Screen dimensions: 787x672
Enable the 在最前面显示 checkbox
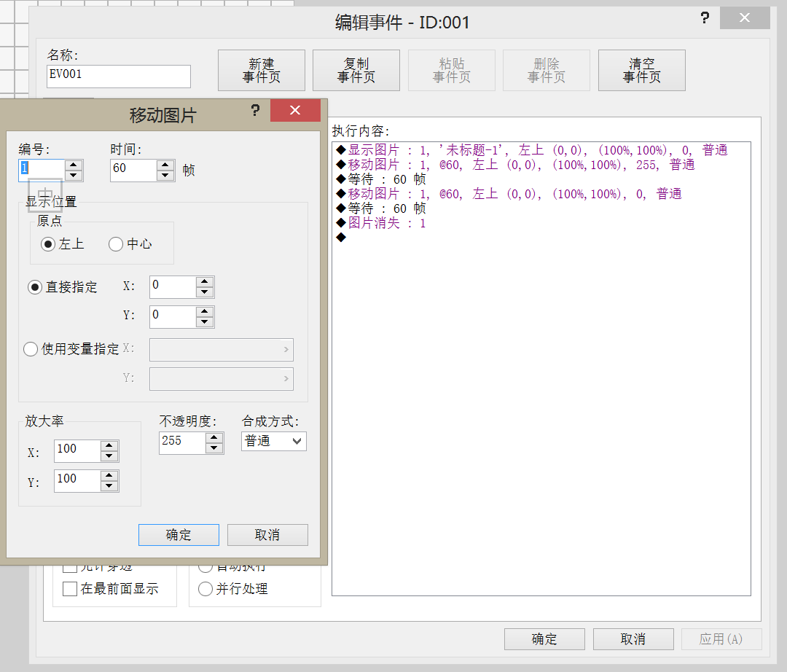pos(70,589)
